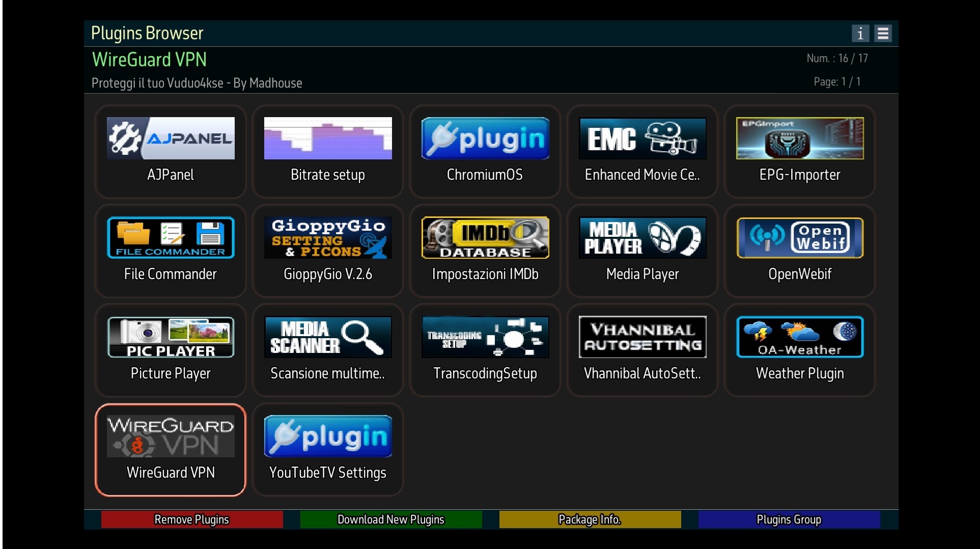The image size is (980, 549).
Task: Click the 'Scansione multime..' label
Action: pyautogui.click(x=328, y=373)
